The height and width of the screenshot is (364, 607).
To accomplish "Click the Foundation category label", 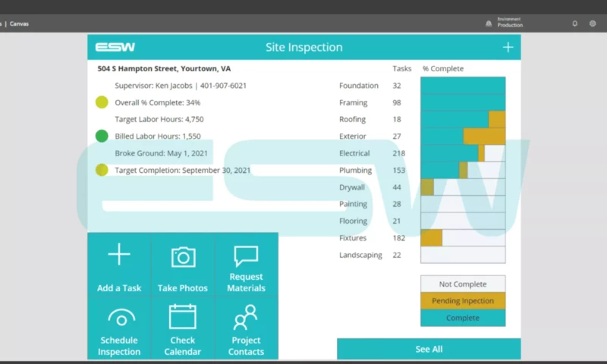I will 359,86.
